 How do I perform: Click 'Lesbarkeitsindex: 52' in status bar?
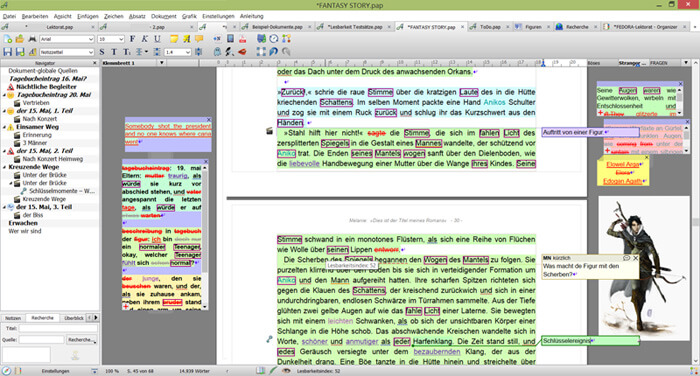[x=318, y=371]
